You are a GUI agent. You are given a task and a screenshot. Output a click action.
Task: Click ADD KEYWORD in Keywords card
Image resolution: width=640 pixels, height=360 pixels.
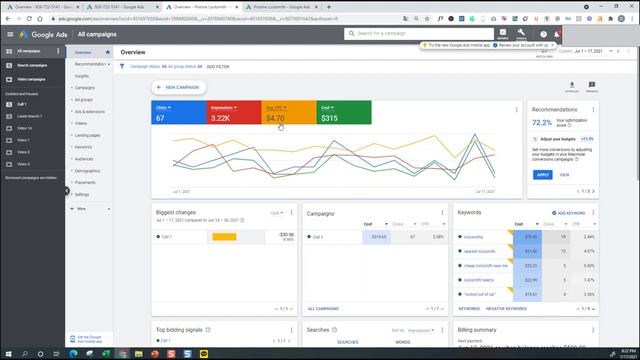(569, 213)
